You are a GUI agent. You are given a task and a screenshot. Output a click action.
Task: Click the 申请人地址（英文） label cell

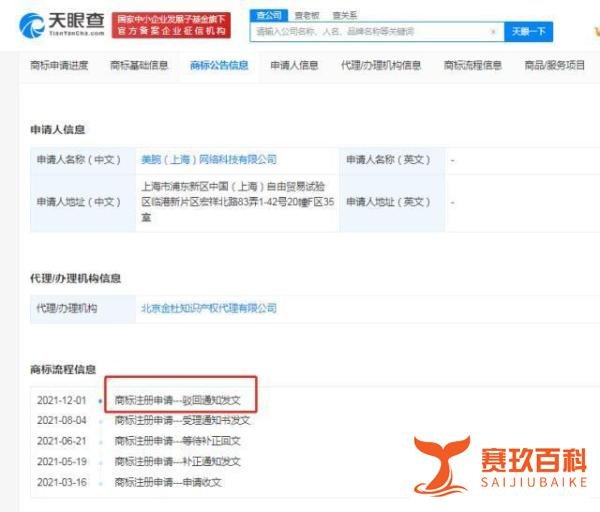(392, 202)
